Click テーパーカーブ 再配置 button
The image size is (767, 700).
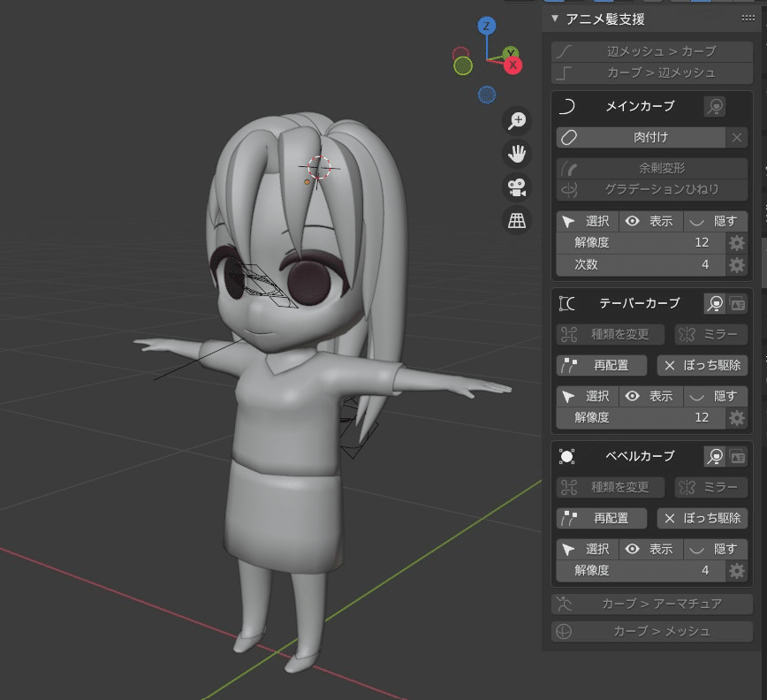coord(602,365)
